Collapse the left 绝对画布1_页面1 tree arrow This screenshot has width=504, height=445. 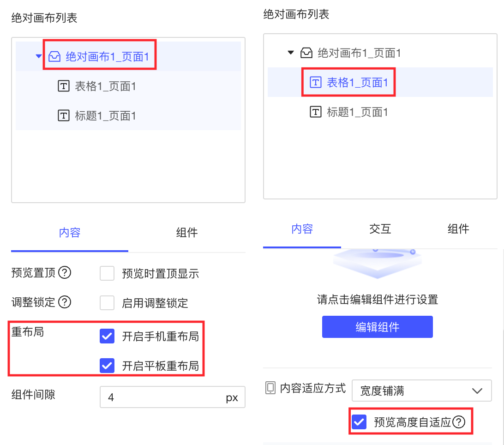click(x=39, y=56)
